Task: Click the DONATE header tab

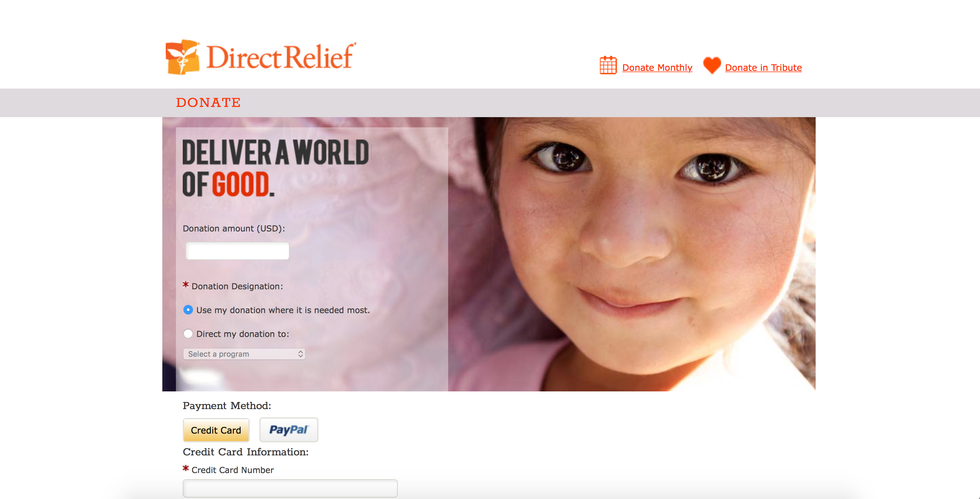Action: [208, 103]
